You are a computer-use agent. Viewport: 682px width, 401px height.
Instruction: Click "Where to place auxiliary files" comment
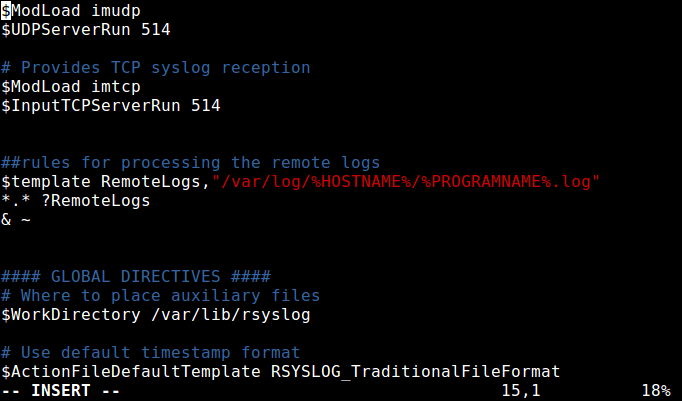click(x=170, y=295)
